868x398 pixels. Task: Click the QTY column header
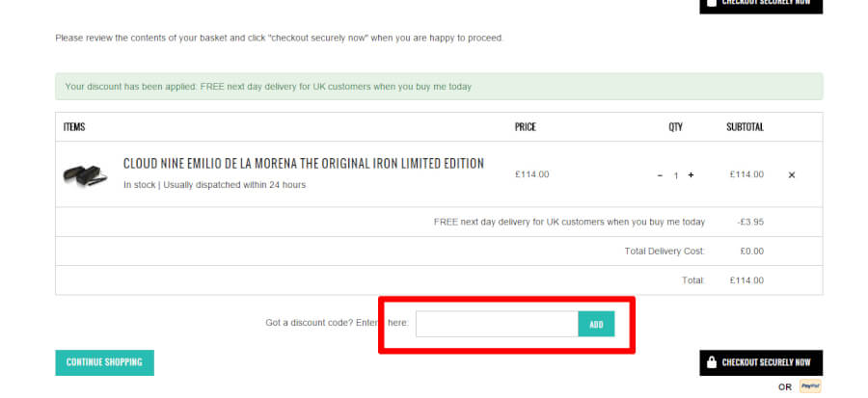click(x=675, y=127)
